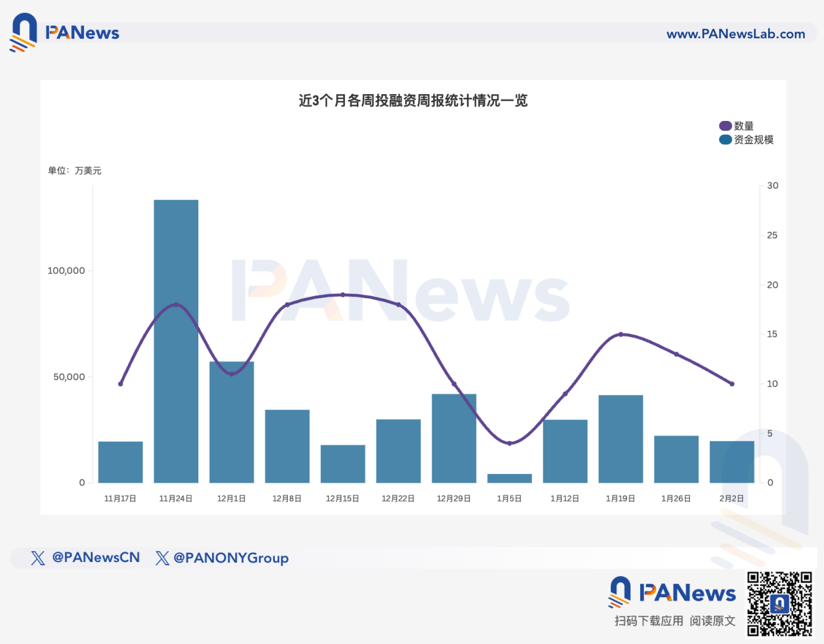Click the bottom-right PANews logo

[x=672, y=592]
